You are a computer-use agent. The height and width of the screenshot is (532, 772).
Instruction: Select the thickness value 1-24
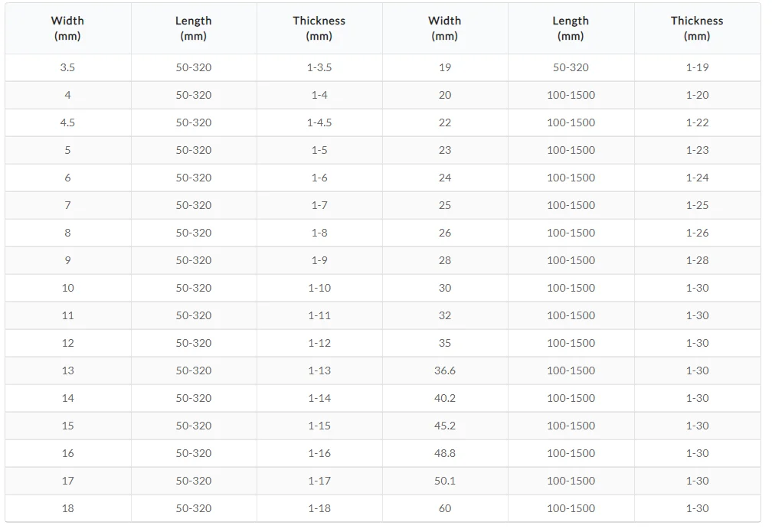pyautogui.click(x=697, y=178)
